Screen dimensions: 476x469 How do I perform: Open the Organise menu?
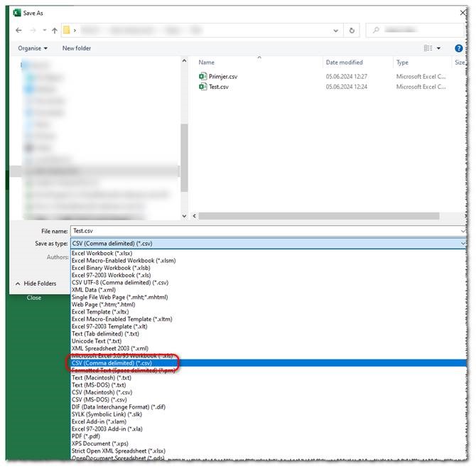(33, 48)
